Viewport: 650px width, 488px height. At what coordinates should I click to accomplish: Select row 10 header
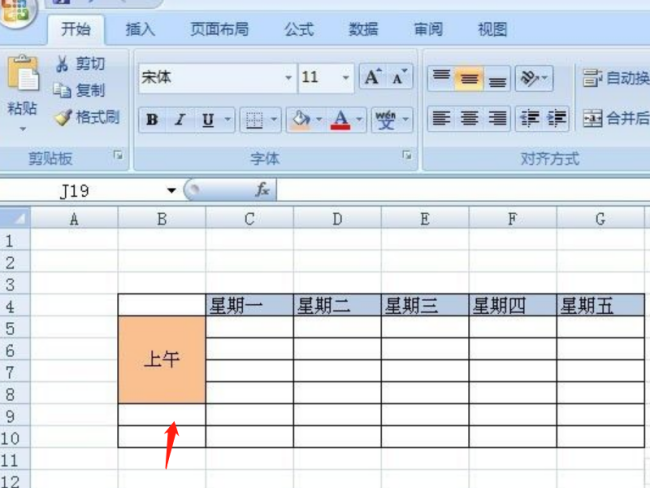tap(15, 437)
